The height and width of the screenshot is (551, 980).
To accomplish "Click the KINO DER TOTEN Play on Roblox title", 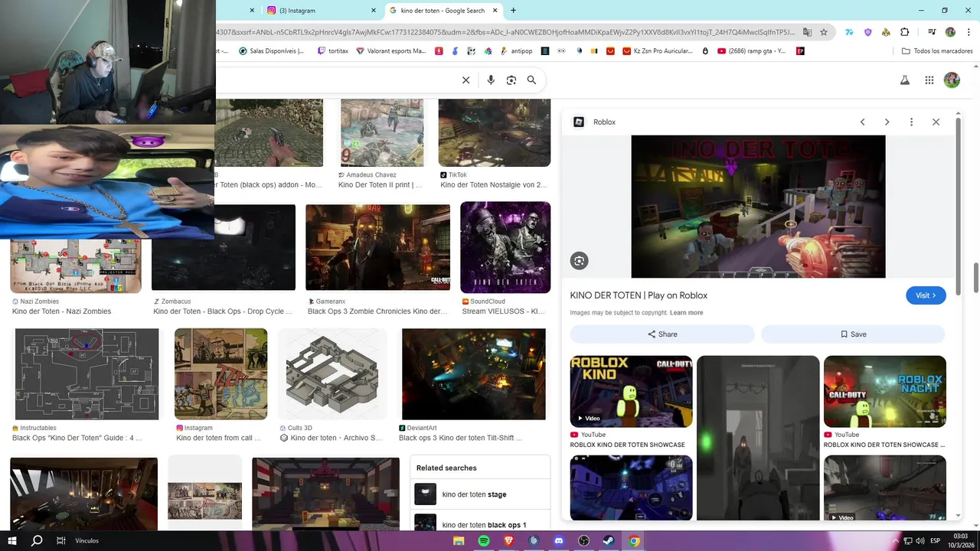I will [639, 295].
